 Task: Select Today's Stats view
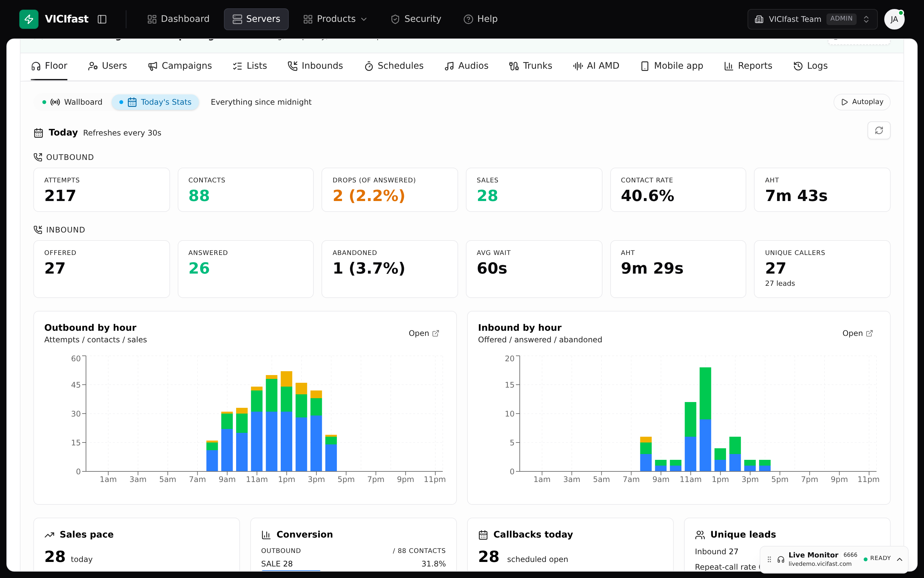pos(155,102)
